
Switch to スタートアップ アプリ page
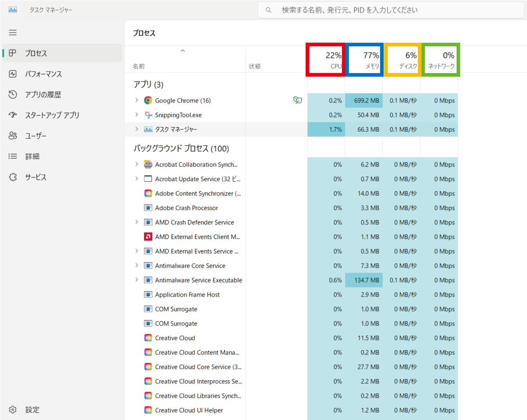[62, 115]
